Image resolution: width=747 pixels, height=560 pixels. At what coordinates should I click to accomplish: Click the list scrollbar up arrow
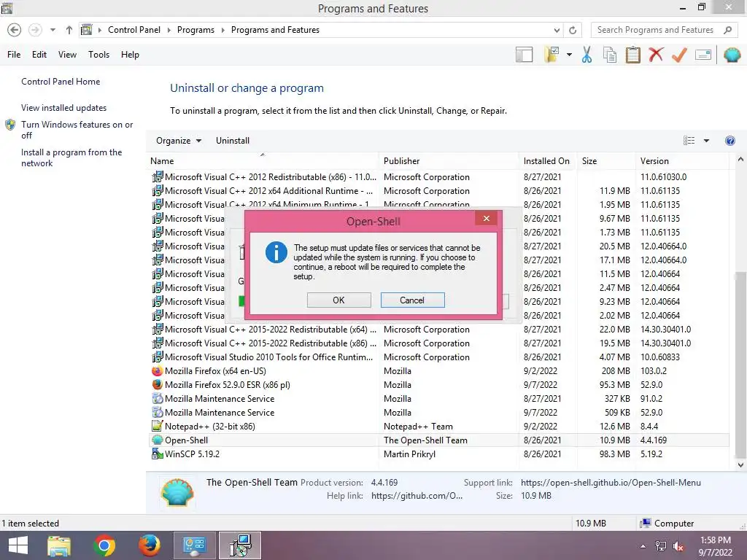(740, 160)
